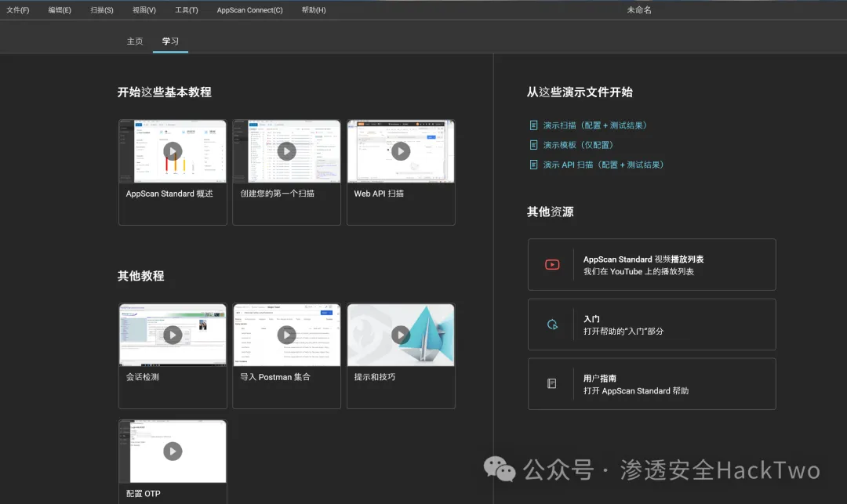Click 我们在 YouTube 上的播放列表 subtitle
Viewport: 847px width, 504px height.
click(638, 271)
